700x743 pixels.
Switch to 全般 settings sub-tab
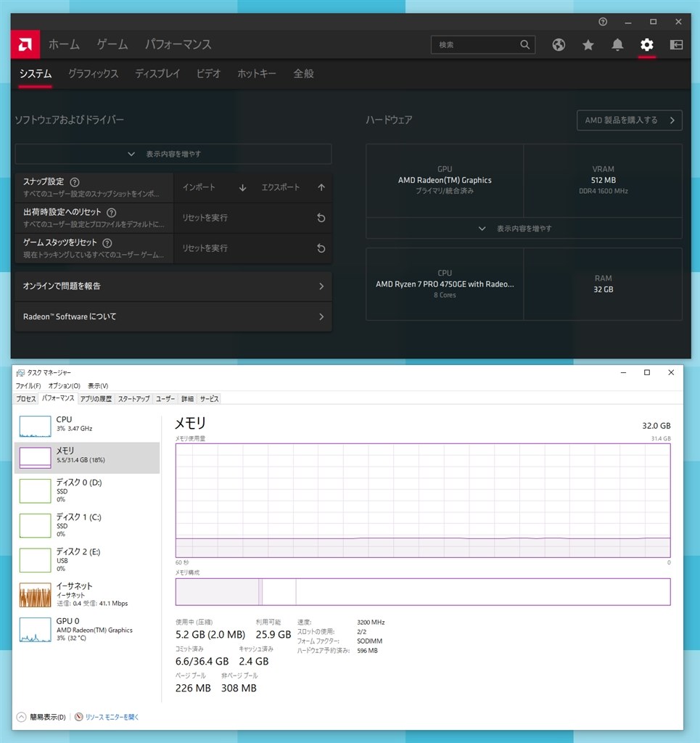[304, 74]
